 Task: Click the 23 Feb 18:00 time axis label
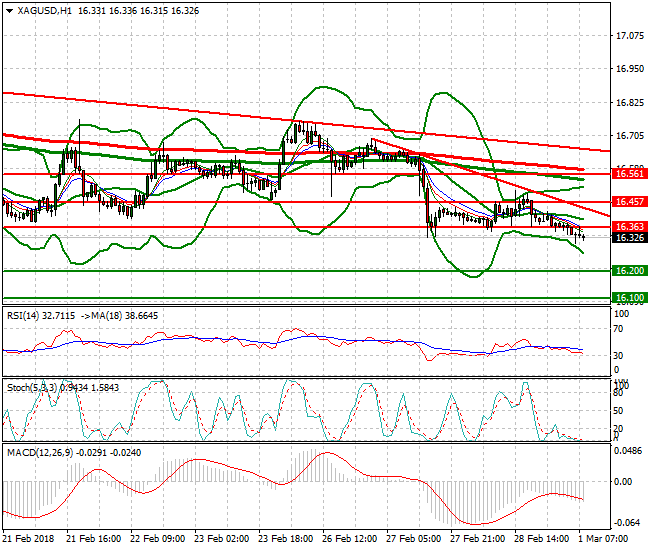[x=286, y=539]
